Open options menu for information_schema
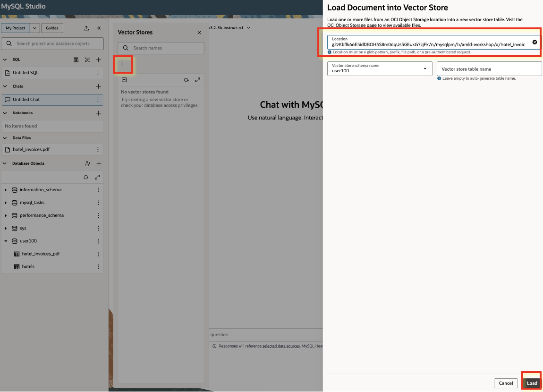 point(98,190)
